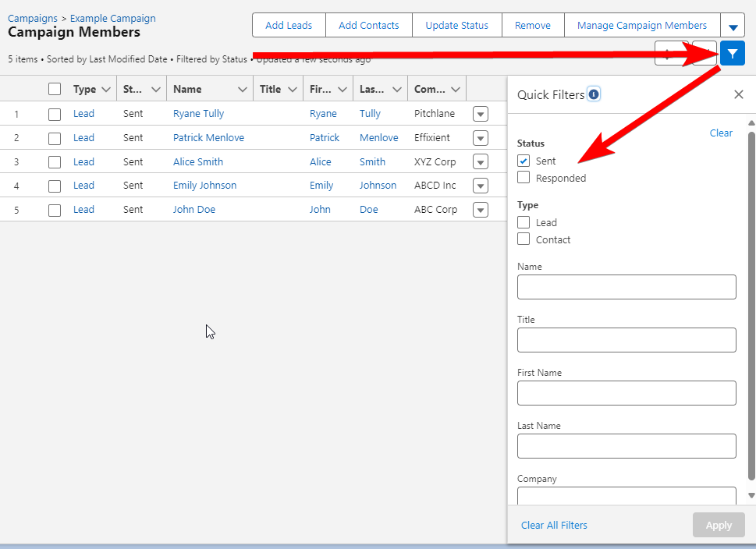Click the Clear All Filters link
Screen dimensions: 756x549
click(x=554, y=526)
